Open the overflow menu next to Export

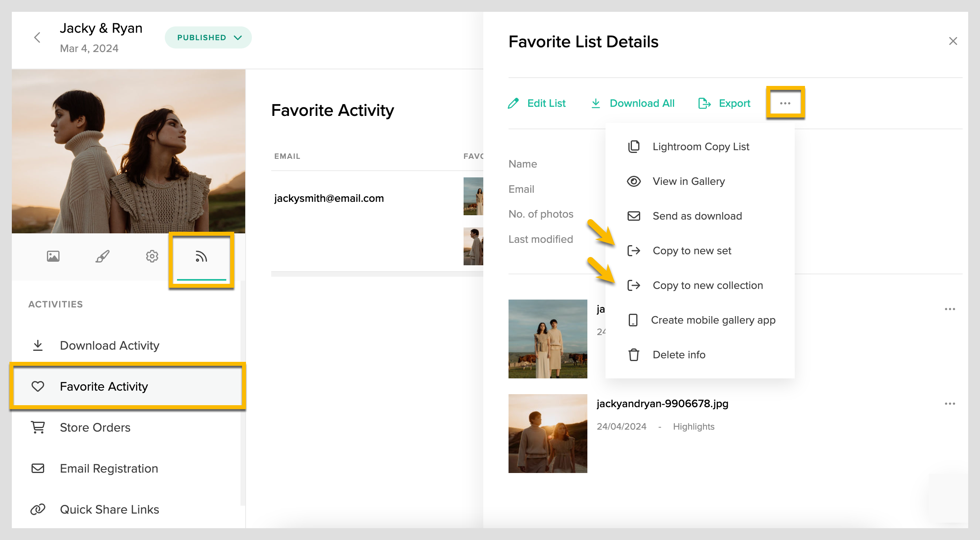click(785, 103)
